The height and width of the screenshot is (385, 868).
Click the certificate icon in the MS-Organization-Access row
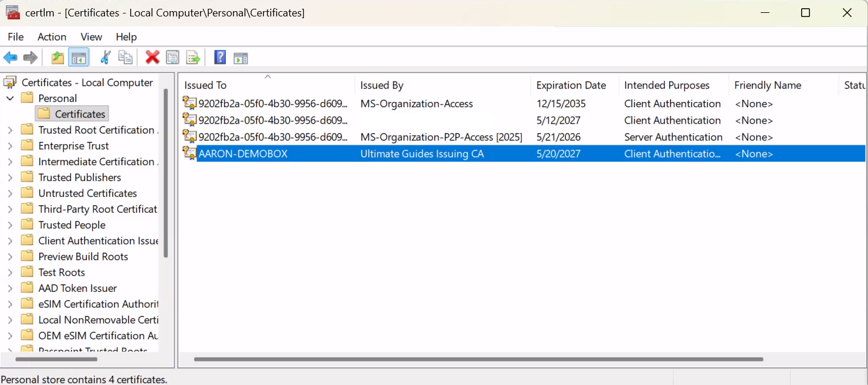click(x=190, y=103)
